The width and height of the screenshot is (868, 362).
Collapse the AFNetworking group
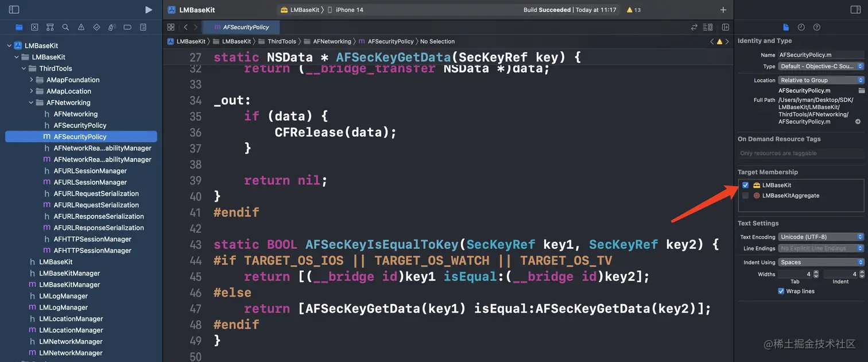tap(31, 103)
